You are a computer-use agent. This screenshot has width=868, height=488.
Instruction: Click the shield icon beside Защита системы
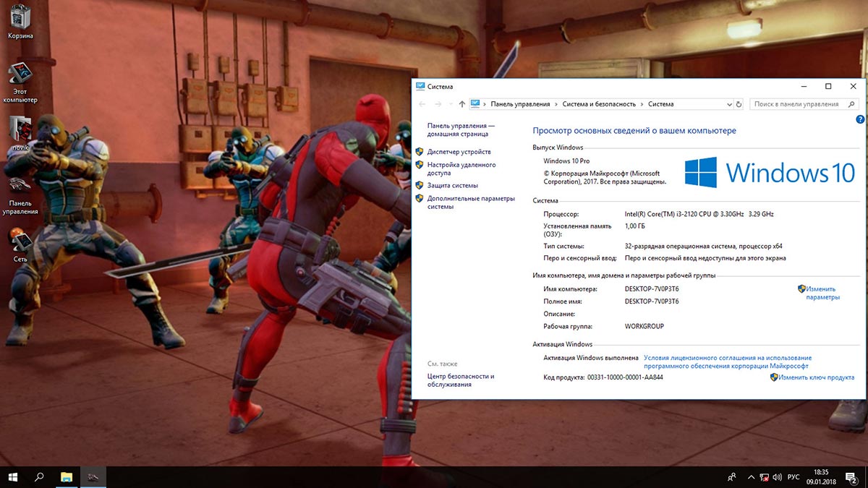tap(420, 186)
